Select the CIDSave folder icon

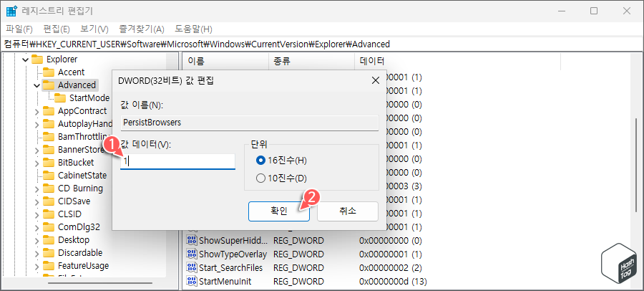tap(49, 201)
